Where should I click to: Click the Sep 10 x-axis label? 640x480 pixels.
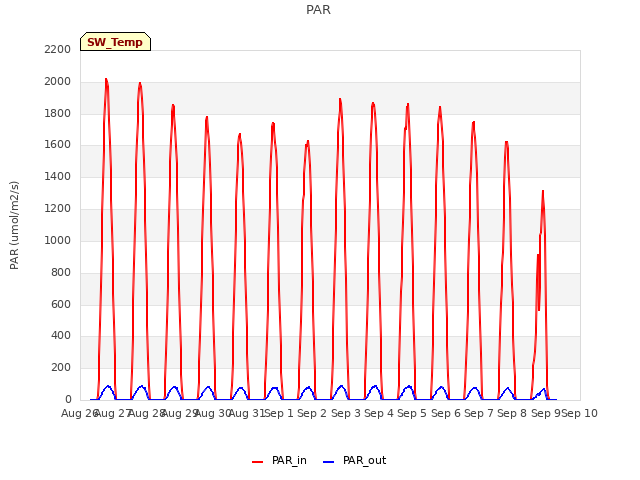(580, 413)
